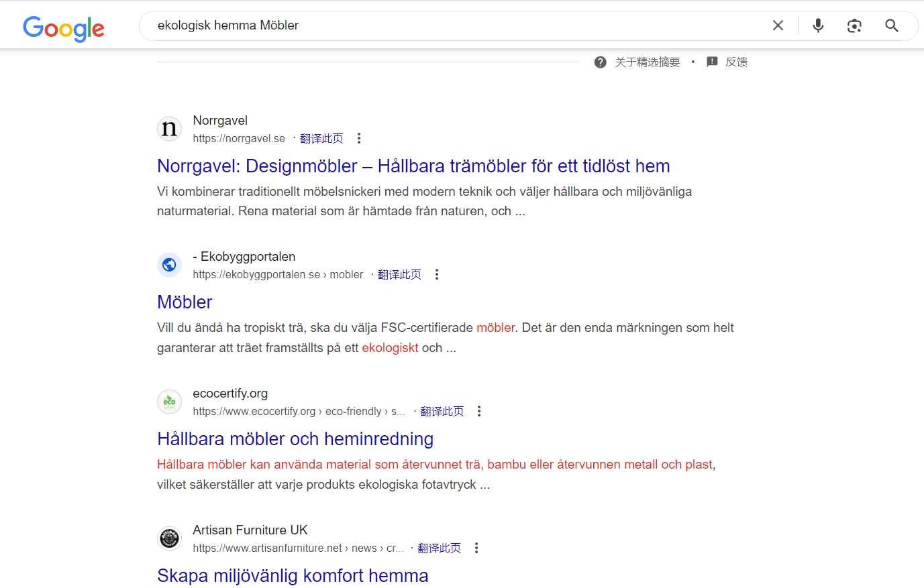Click the question mark icon beside 关于精选摘要
This screenshot has width=924, height=588.
pyautogui.click(x=601, y=62)
